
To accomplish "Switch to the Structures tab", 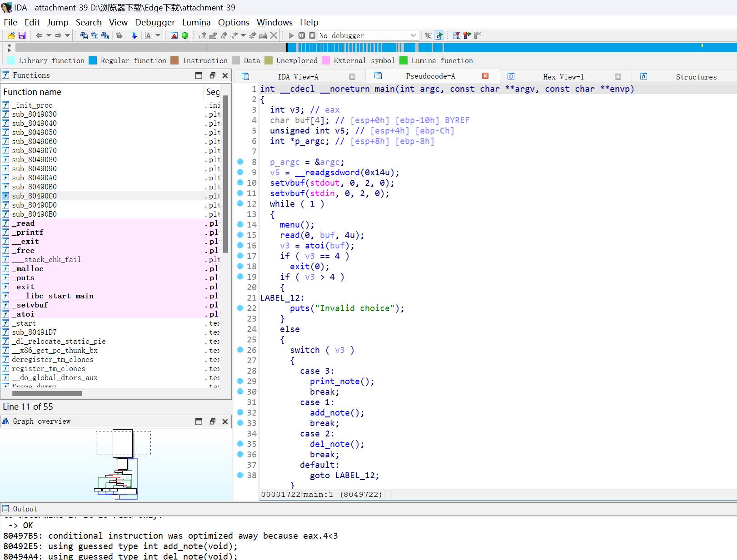I will (696, 77).
